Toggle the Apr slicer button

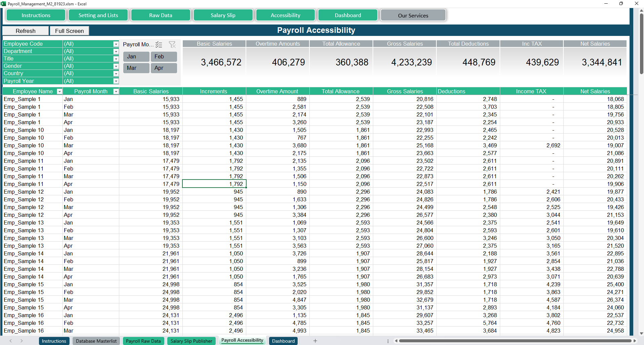164,68
